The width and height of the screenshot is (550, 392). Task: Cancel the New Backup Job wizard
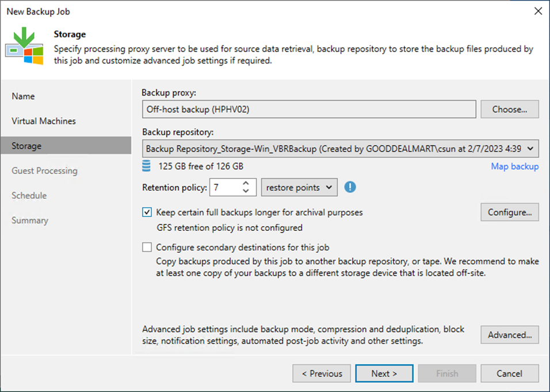(x=510, y=374)
